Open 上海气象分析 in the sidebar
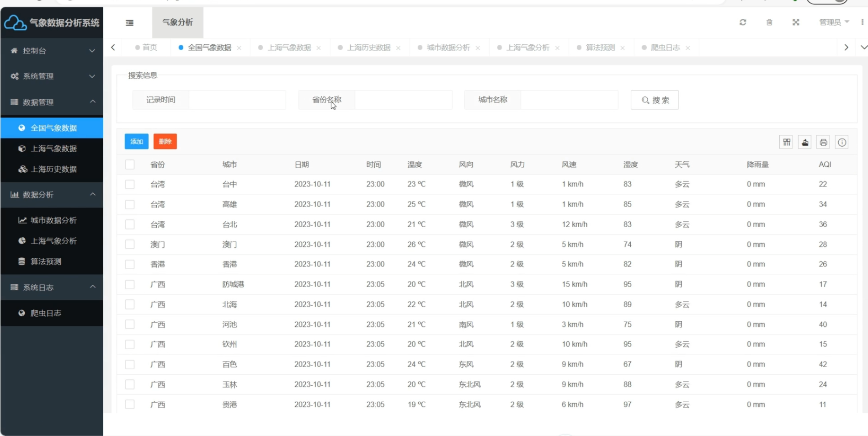Screen dimensions: 868x436 [x=52, y=241]
